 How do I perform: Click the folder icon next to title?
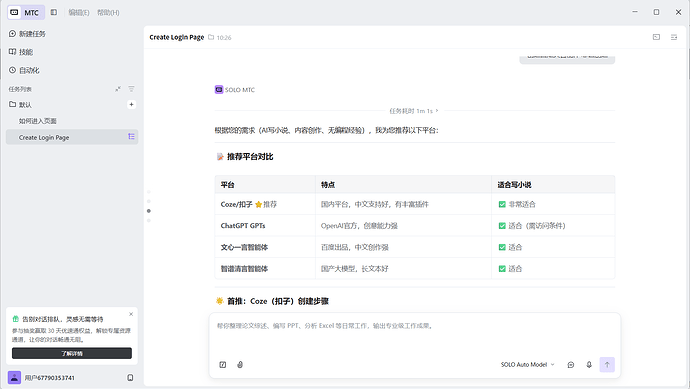click(x=211, y=37)
